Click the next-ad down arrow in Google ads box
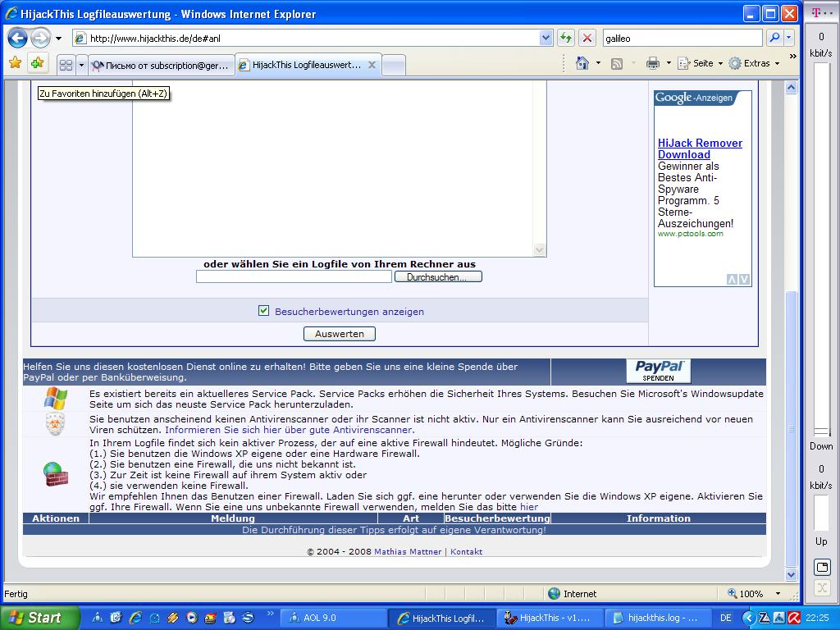This screenshot has width=840, height=630. click(x=745, y=279)
